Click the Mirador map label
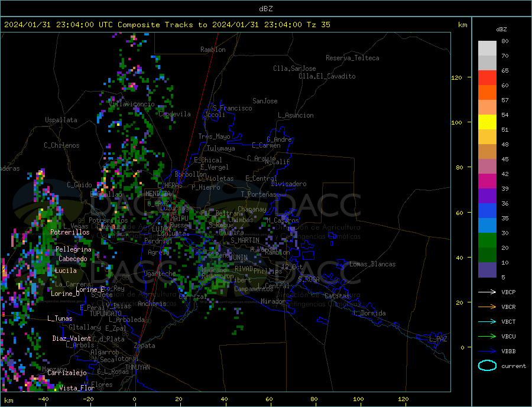The width and height of the screenshot is (532, 407). (x=274, y=301)
